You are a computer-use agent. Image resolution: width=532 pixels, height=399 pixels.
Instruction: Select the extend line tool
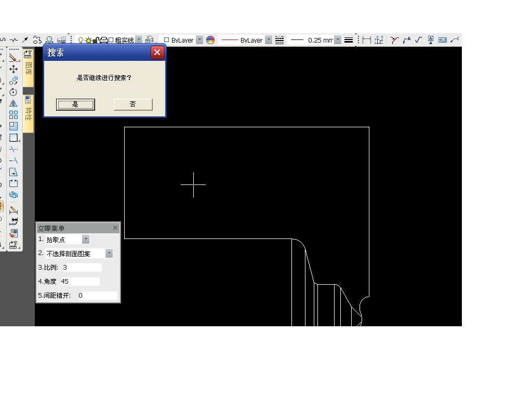pos(13,161)
